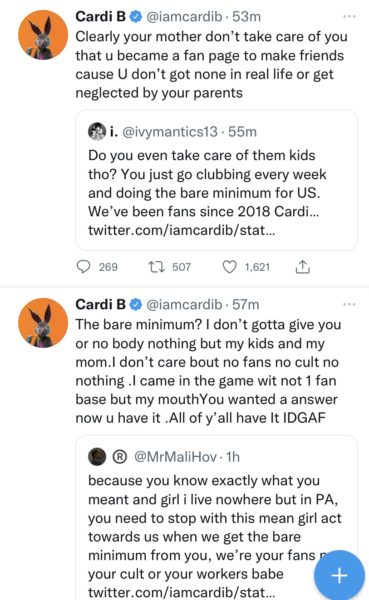Open three-dot menu on the 57m tweet
The height and width of the screenshot is (600, 369).
[349, 304]
